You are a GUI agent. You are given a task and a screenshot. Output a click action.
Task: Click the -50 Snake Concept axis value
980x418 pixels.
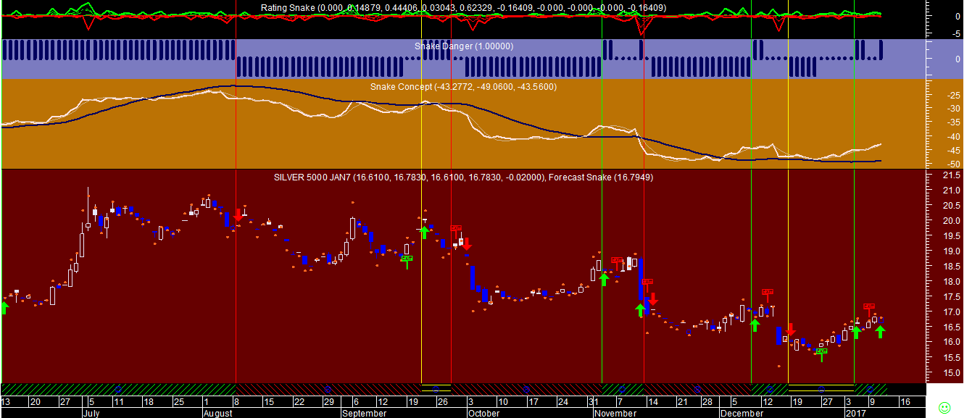click(952, 164)
